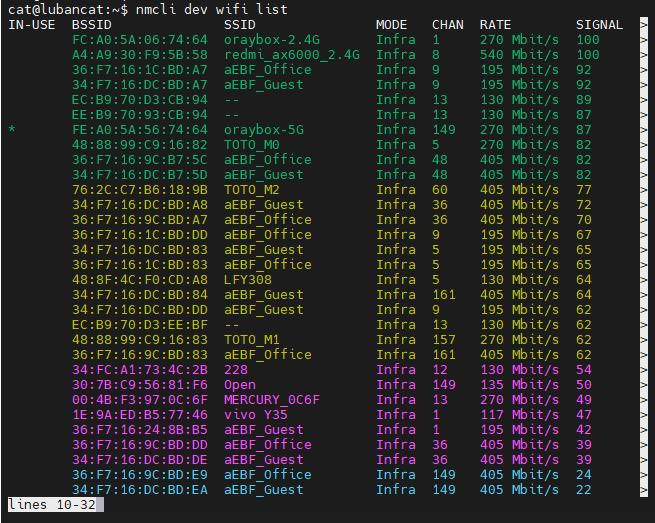Select the SSID named Open
This screenshot has width=655, height=523.
point(240,385)
